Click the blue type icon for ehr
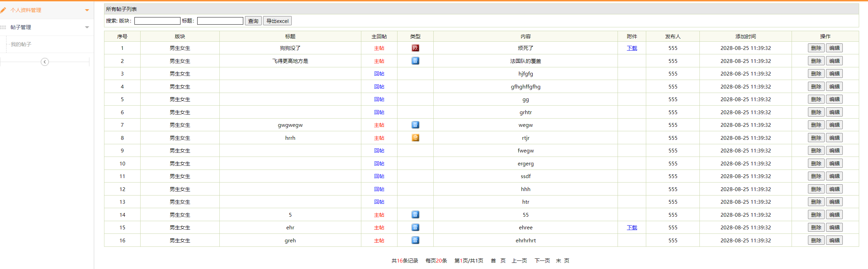 [415, 227]
